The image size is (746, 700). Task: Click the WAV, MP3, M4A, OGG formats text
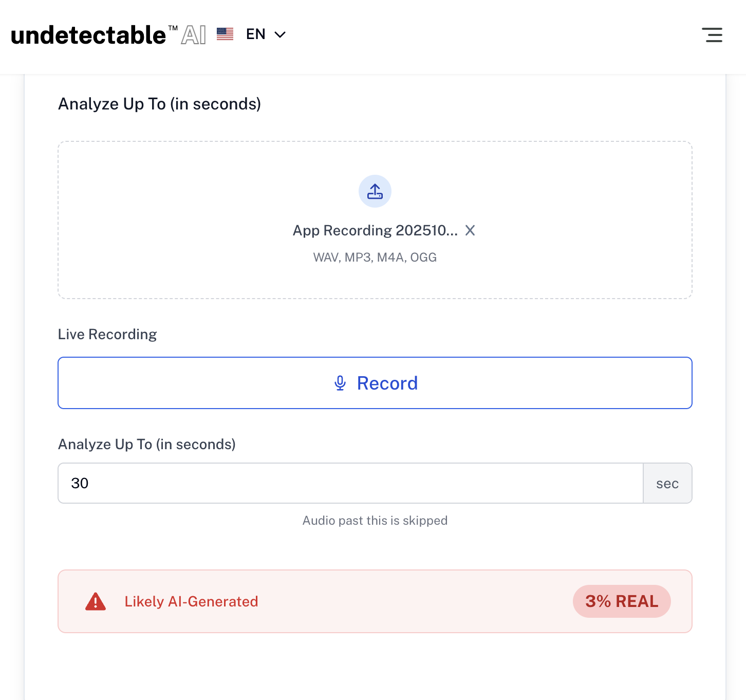pyautogui.click(x=375, y=257)
